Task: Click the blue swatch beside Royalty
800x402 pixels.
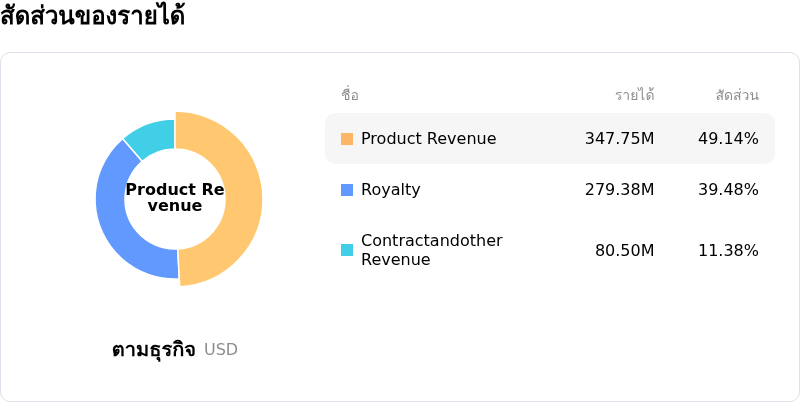Action: (x=347, y=190)
